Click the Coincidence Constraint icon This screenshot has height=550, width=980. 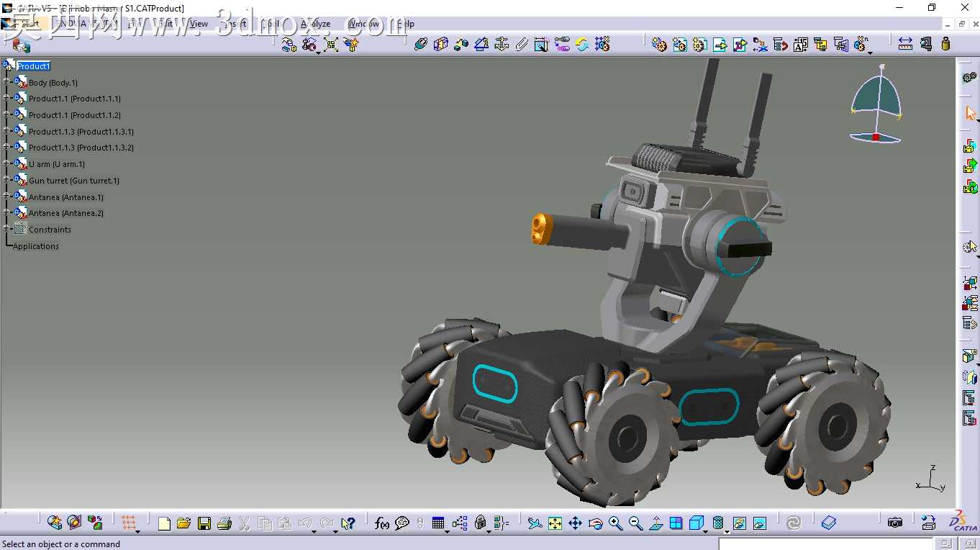[x=421, y=45]
